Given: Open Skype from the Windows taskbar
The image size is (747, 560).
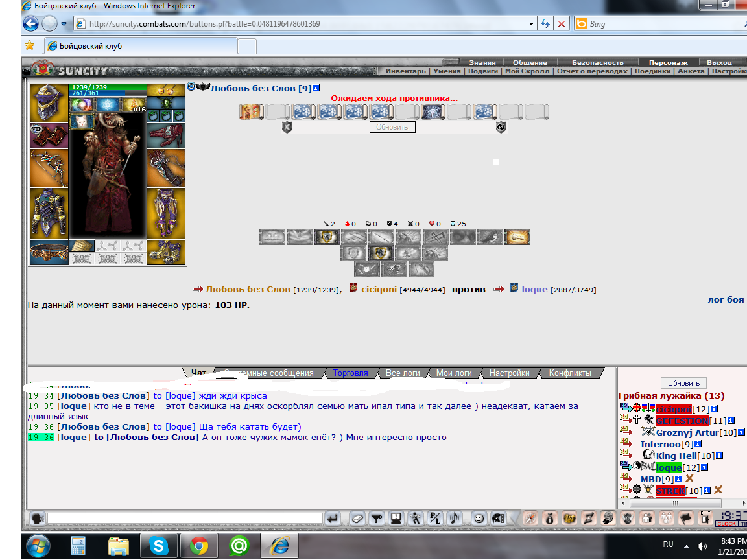Looking at the screenshot, I should [159, 546].
